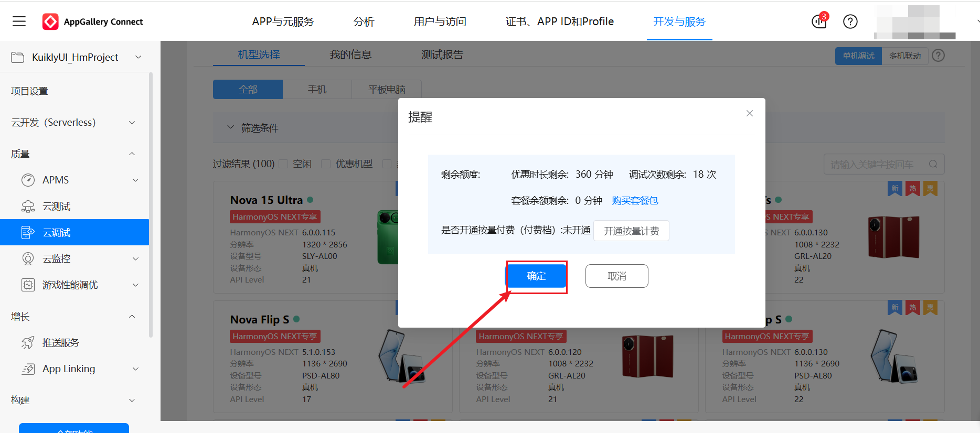Screen dimensions: 980x433
Task: Click the 云调试 sidebar icon
Action: pos(28,232)
